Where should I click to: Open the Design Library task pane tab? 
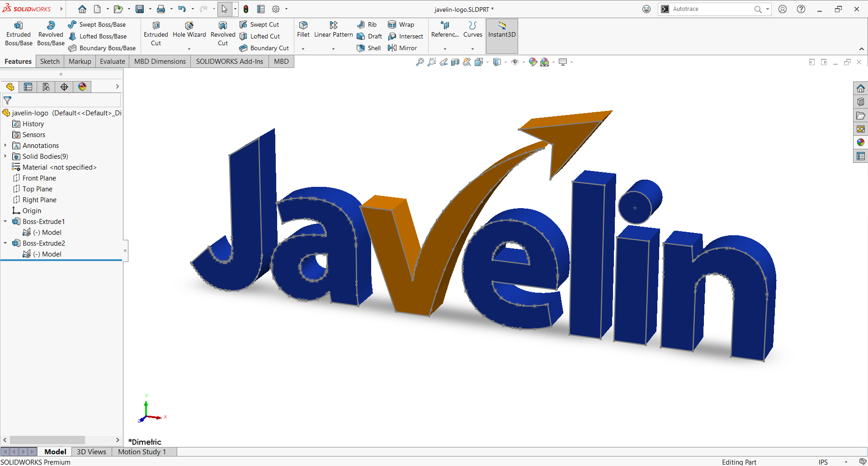click(861, 102)
